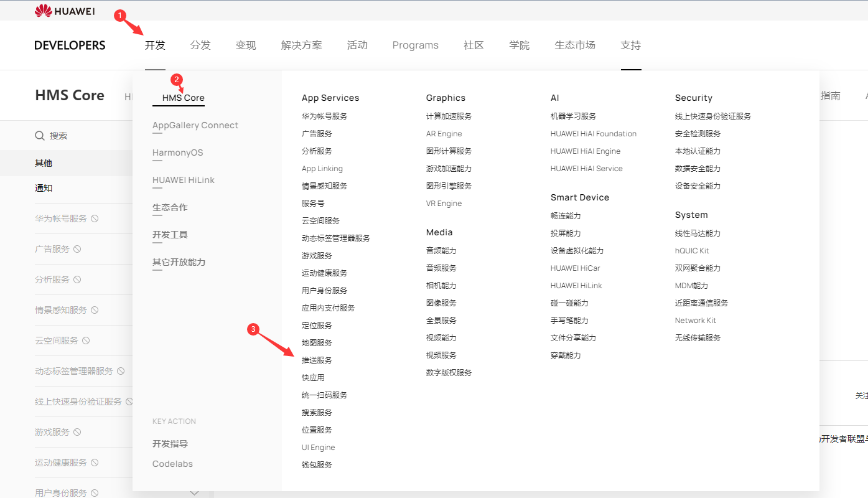Select 其他 in the left sidebar

[44, 163]
